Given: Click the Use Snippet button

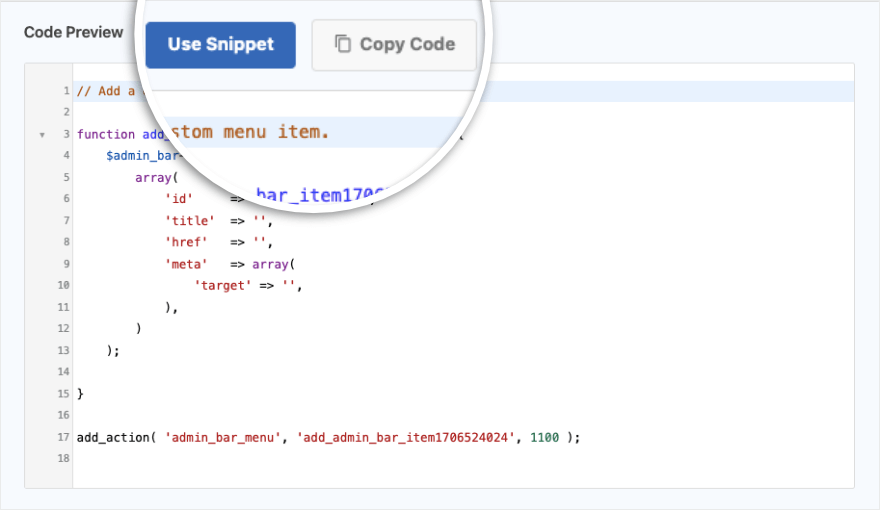Looking at the screenshot, I should tap(221, 45).
